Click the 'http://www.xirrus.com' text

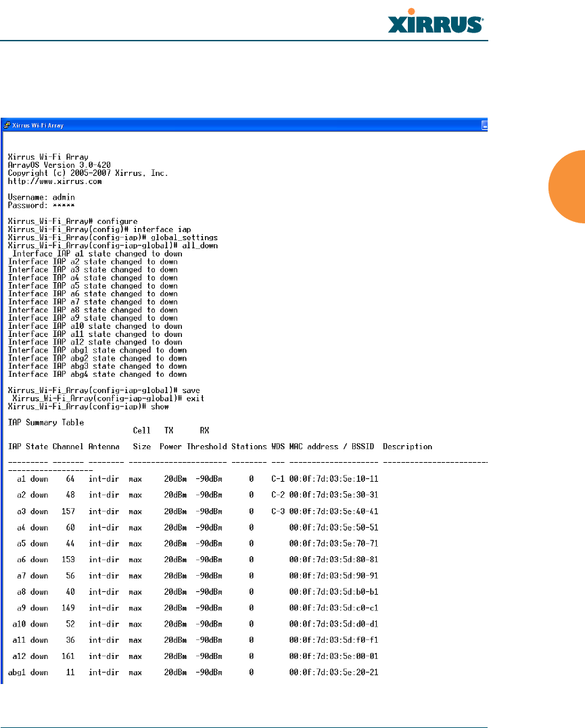(x=55, y=181)
